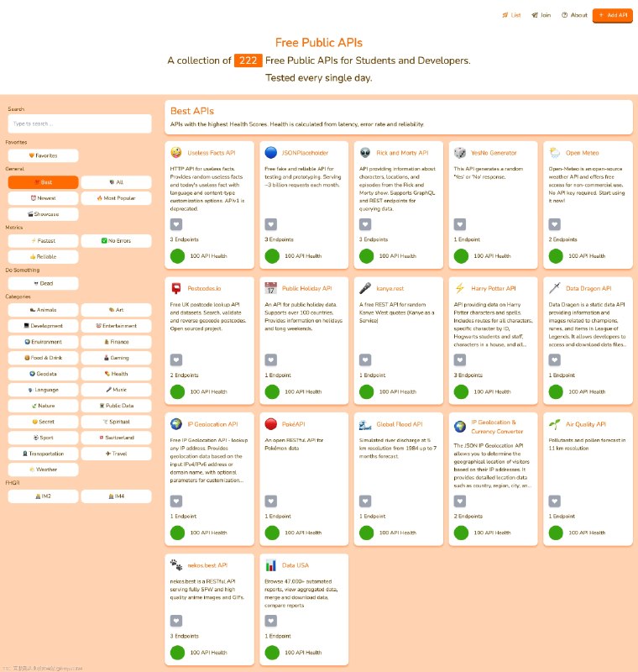The height and width of the screenshot is (672, 638).
Task: Open the Join navigation item
Action: click(x=541, y=15)
